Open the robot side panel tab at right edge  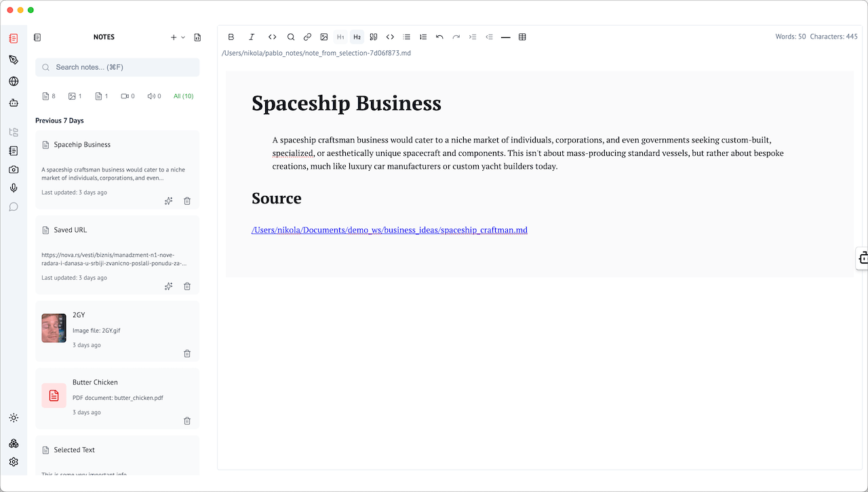[x=863, y=258]
